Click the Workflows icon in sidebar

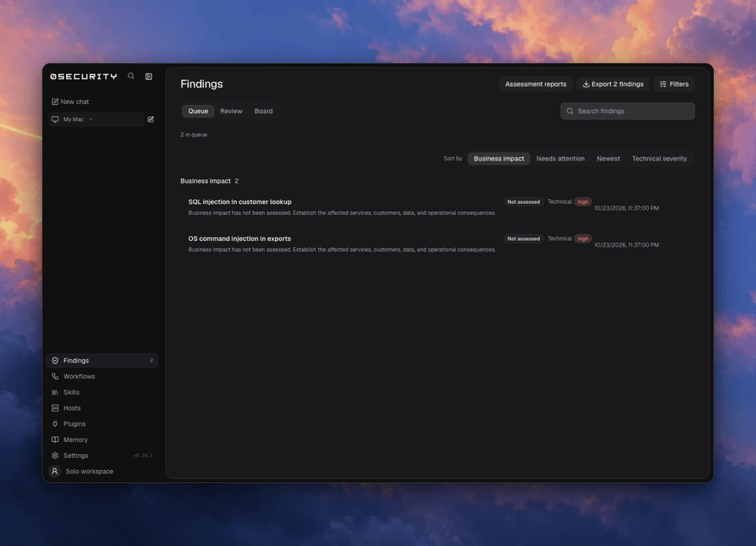[x=55, y=377]
